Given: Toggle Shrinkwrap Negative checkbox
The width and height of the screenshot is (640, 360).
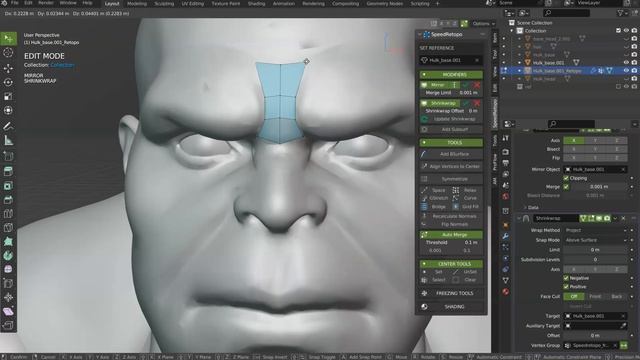Looking at the screenshot, I should pyautogui.click(x=566, y=278).
